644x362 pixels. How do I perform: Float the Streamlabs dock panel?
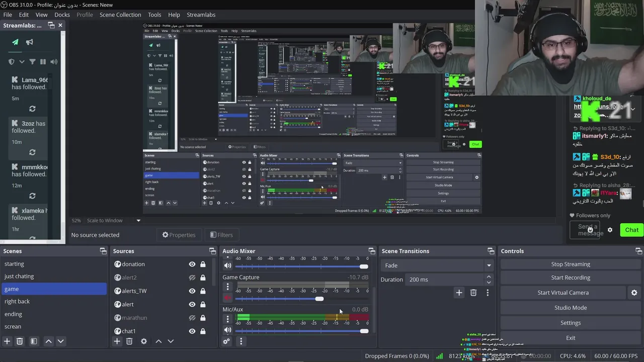tap(51, 26)
